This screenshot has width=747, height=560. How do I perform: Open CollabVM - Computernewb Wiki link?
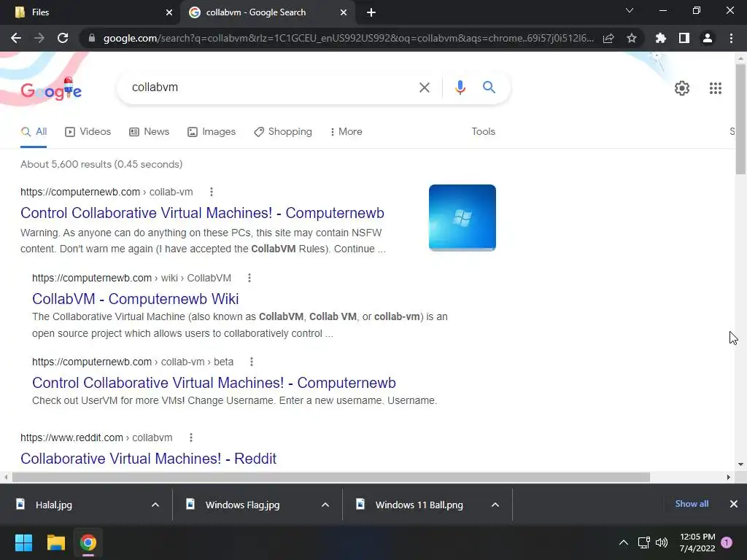click(x=135, y=299)
